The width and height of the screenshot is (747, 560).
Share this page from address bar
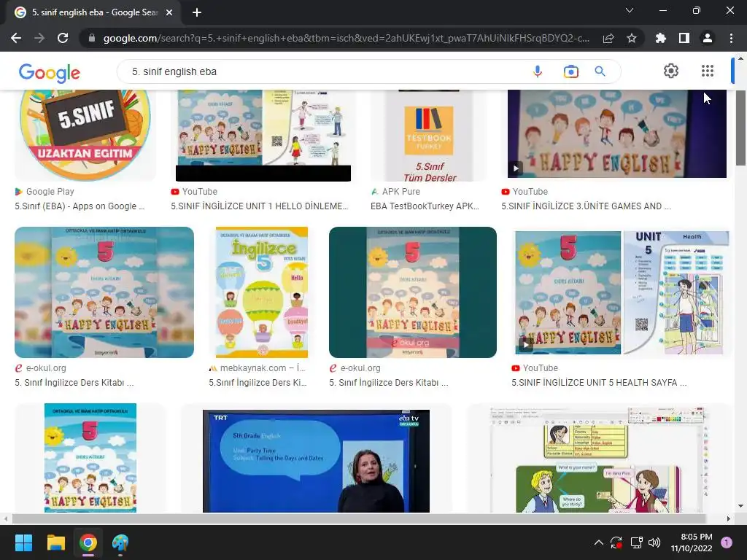pyautogui.click(x=608, y=38)
